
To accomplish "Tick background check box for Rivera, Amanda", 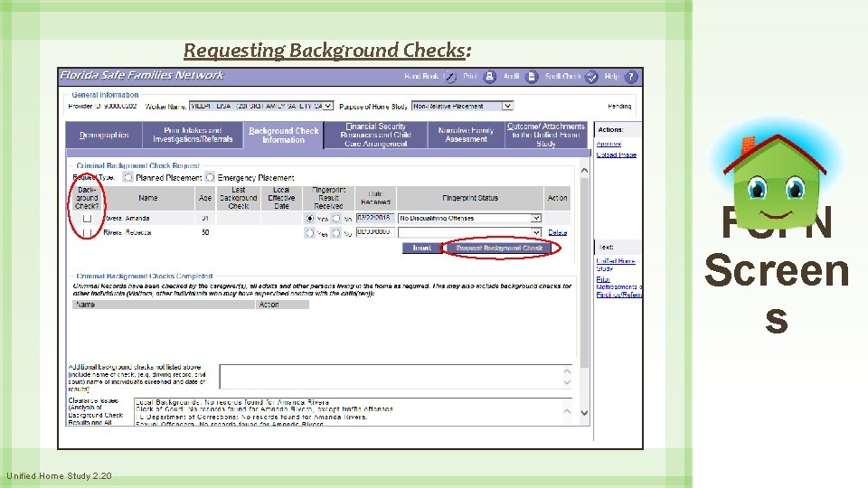I will [x=87, y=219].
